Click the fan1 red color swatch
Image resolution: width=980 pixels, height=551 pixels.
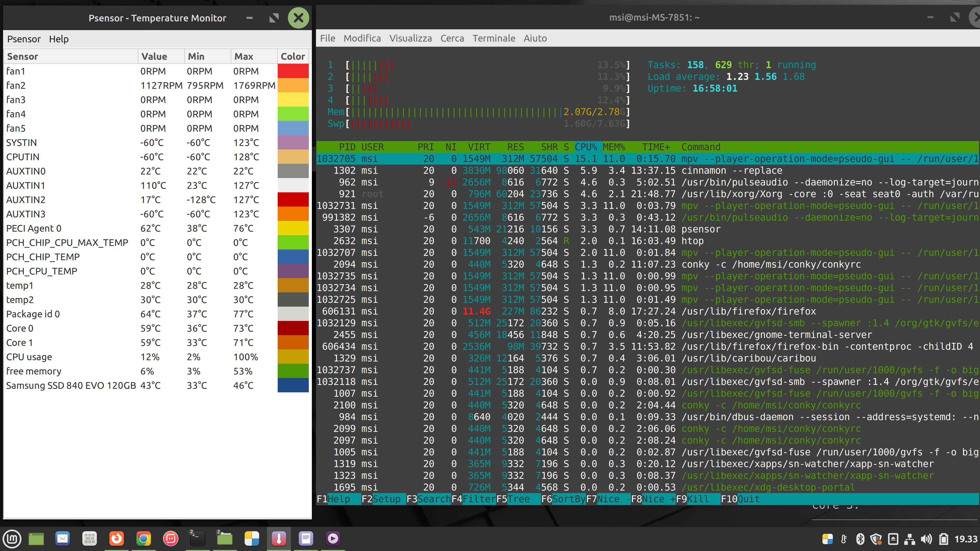click(293, 71)
